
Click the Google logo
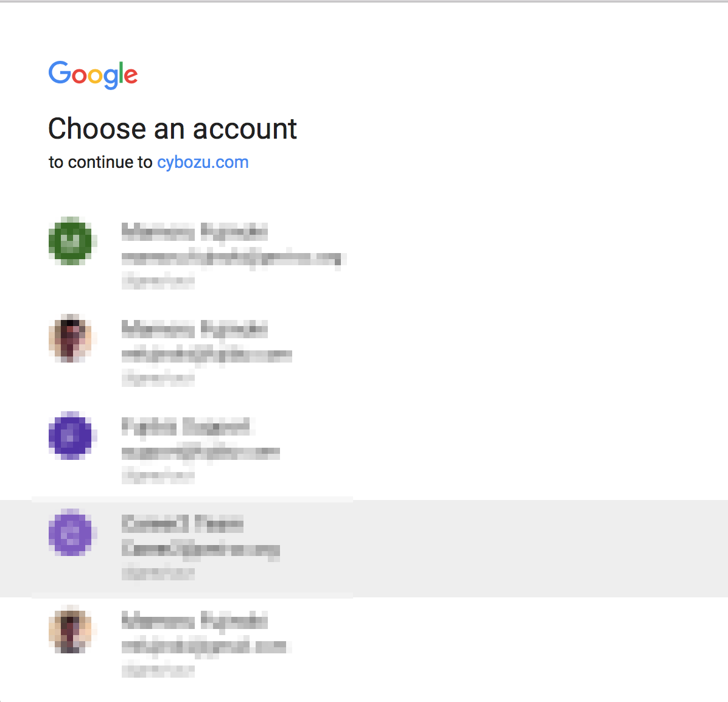click(93, 75)
